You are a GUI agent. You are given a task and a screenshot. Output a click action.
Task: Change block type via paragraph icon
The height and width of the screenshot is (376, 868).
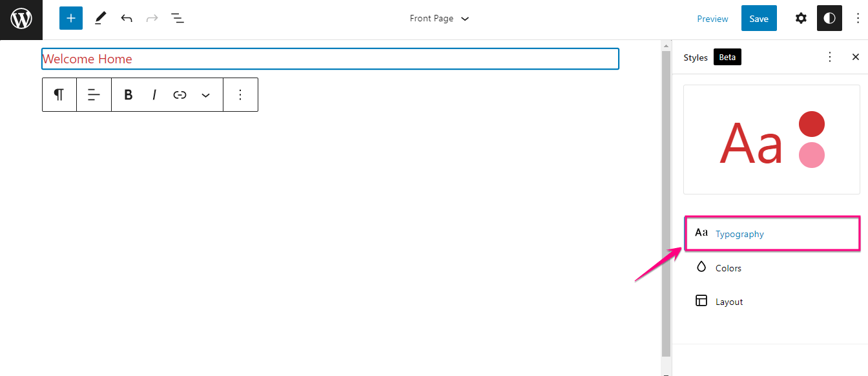click(59, 95)
